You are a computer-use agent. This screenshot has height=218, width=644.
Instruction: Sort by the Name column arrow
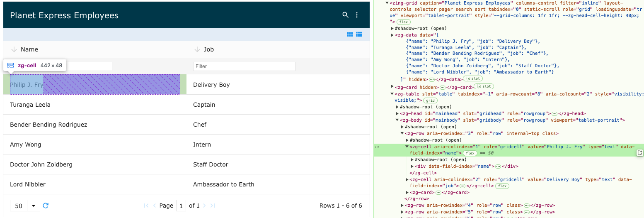[x=14, y=49]
